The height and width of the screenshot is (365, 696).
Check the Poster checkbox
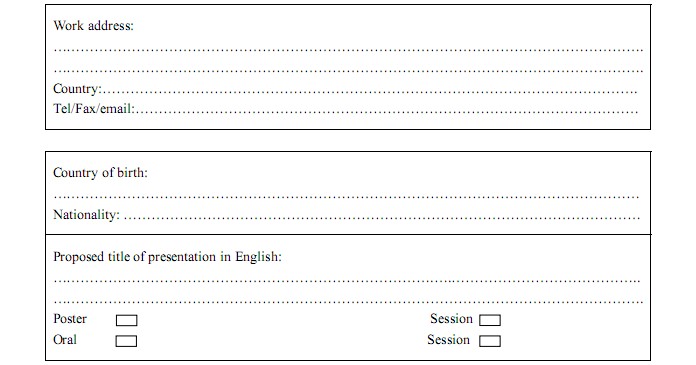pyautogui.click(x=127, y=320)
